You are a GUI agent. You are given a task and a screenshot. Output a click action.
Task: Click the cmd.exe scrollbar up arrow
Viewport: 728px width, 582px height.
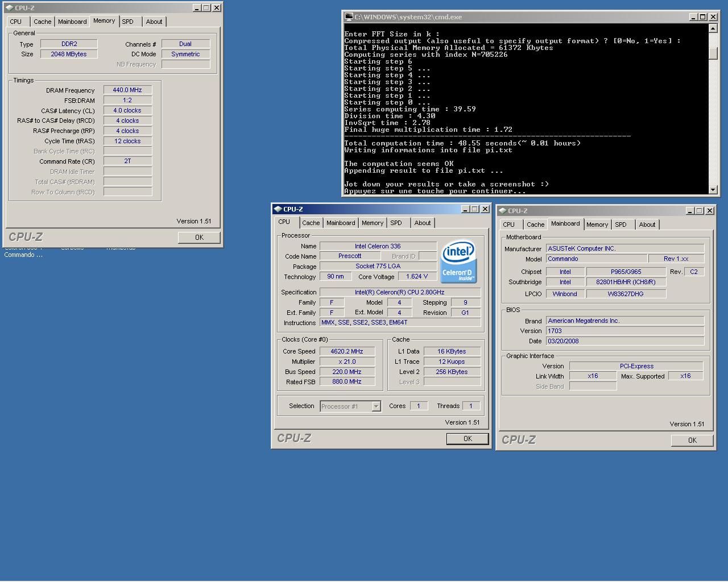pyautogui.click(x=713, y=28)
